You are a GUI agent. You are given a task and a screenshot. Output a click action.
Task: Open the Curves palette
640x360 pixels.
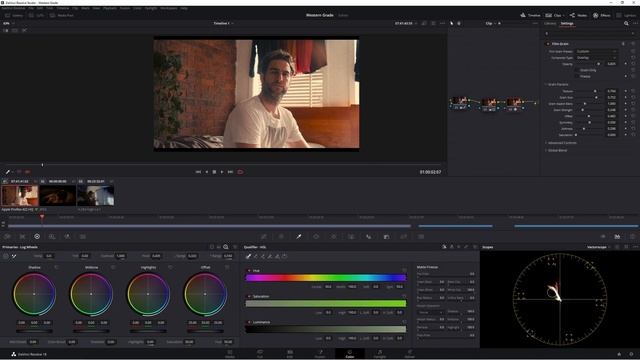(264, 236)
